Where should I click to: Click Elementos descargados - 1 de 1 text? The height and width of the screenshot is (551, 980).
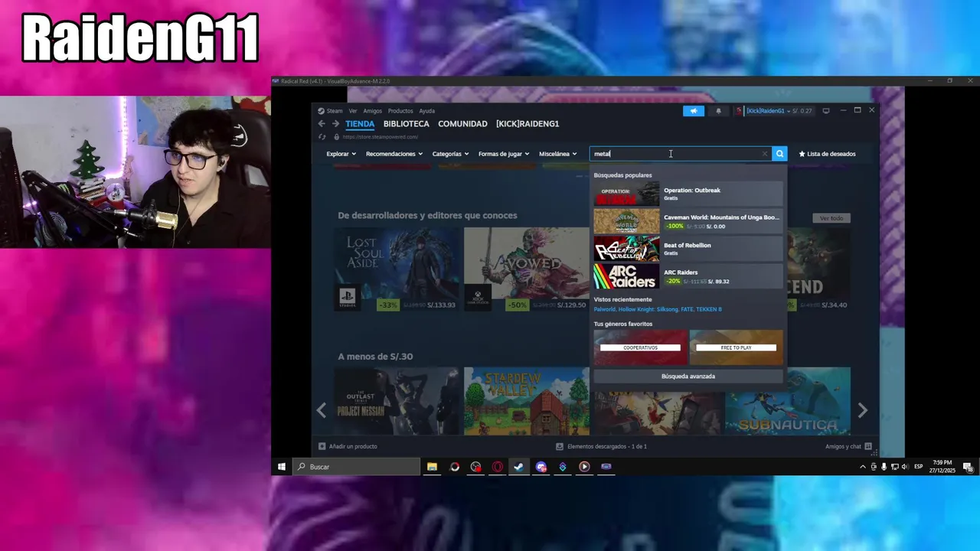[607, 446]
